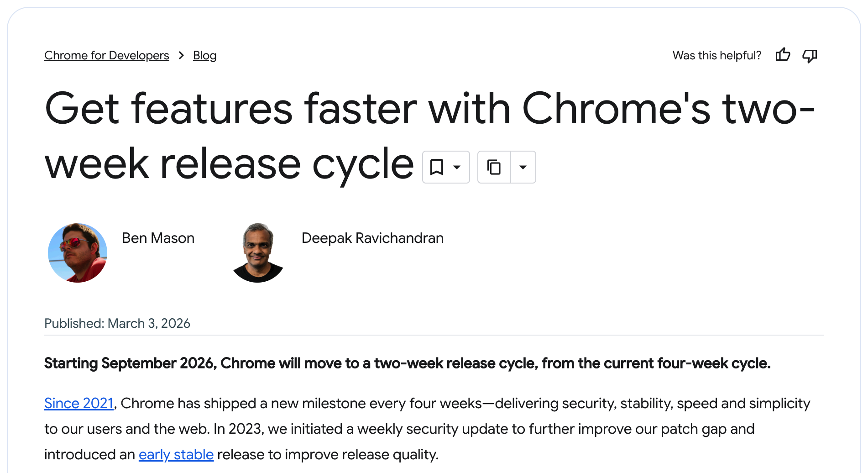The width and height of the screenshot is (868, 473).
Task: Click the bold two-week release cycle summary
Action: pos(407,363)
